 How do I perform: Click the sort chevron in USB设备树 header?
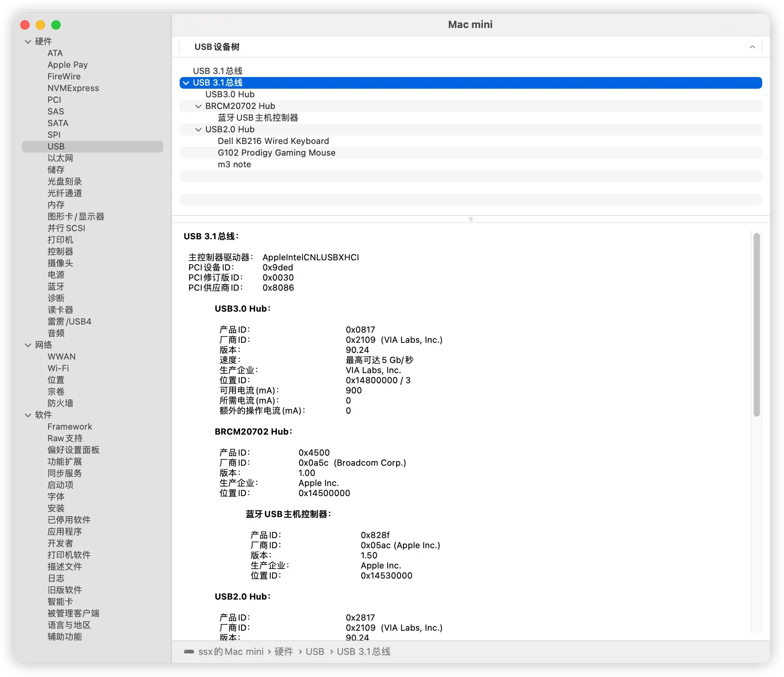click(752, 47)
